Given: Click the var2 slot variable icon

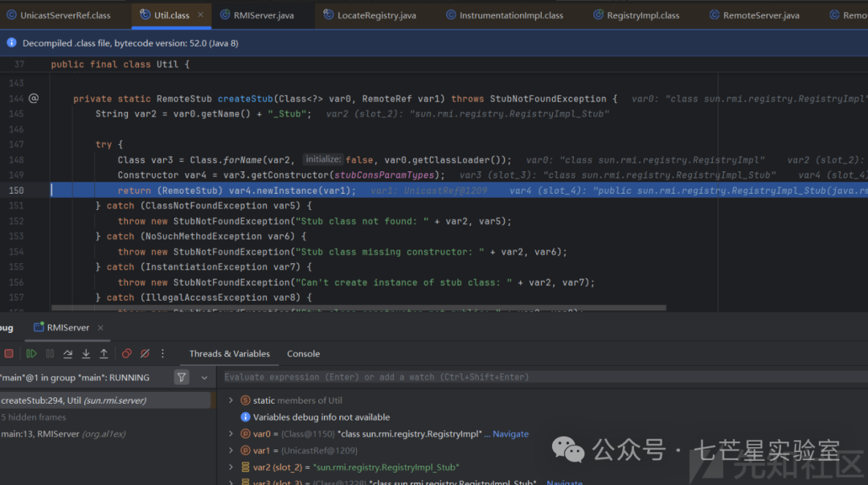Looking at the screenshot, I should (x=245, y=467).
